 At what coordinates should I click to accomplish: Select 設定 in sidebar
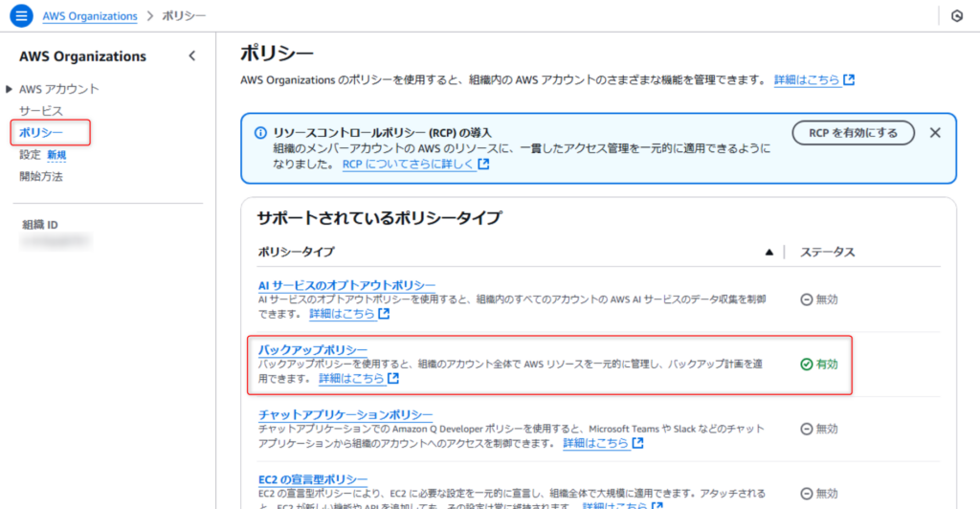tap(30, 155)
